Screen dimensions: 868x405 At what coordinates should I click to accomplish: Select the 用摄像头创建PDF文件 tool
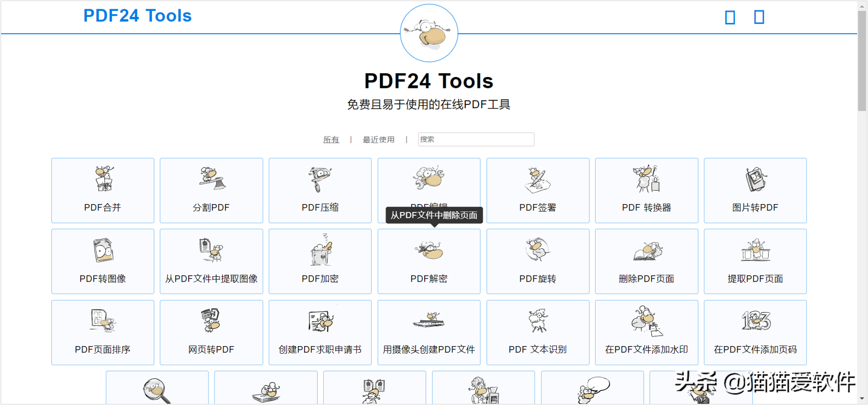tap(429, 332)
